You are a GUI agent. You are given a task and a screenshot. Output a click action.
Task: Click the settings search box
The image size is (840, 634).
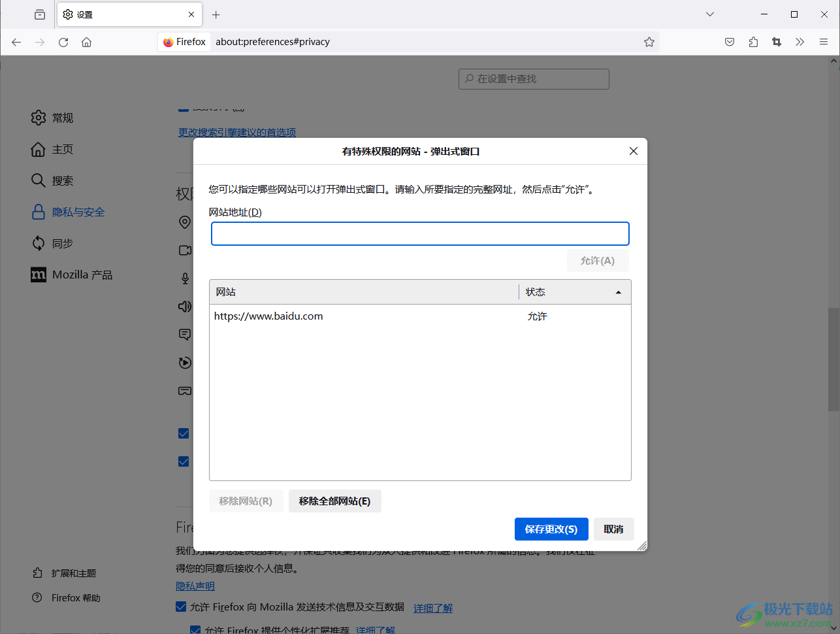click(x=534, y=78)
